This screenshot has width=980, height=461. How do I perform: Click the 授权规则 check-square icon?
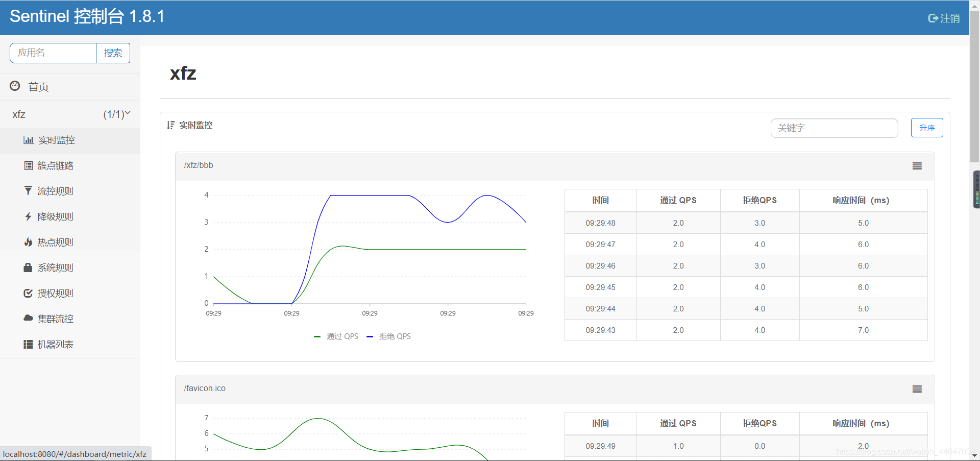28,293
